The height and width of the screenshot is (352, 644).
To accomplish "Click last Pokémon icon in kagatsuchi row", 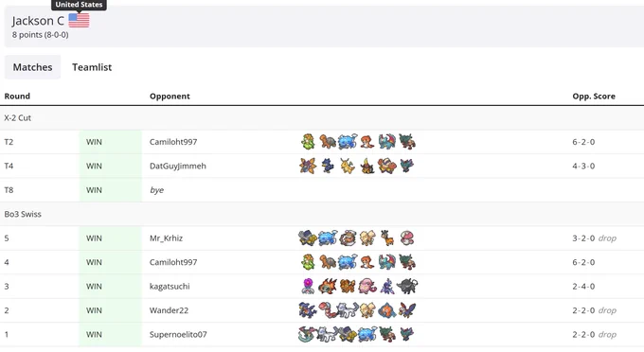I will [x=407, y=286].
